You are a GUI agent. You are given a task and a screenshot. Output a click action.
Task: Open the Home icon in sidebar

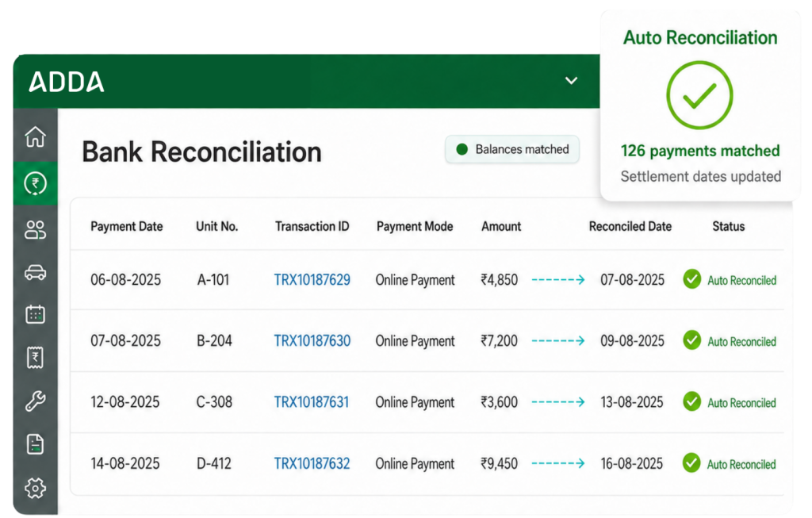[35, 136]
